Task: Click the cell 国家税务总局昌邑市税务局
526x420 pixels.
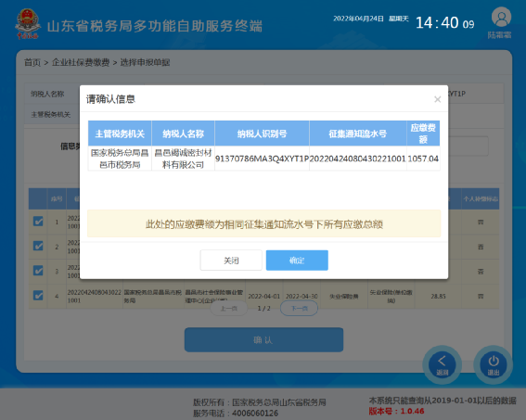Action: [x=120, y=159]
